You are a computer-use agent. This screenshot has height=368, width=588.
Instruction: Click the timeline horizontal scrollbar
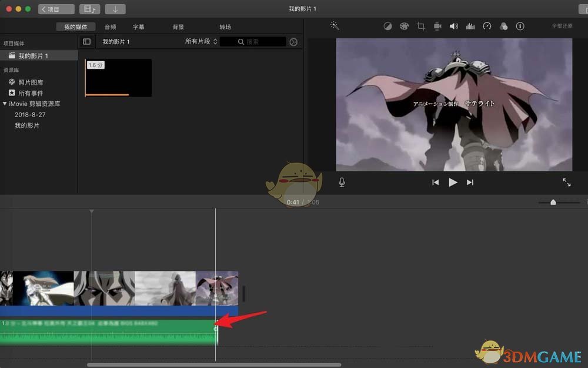tap(214, 364)
